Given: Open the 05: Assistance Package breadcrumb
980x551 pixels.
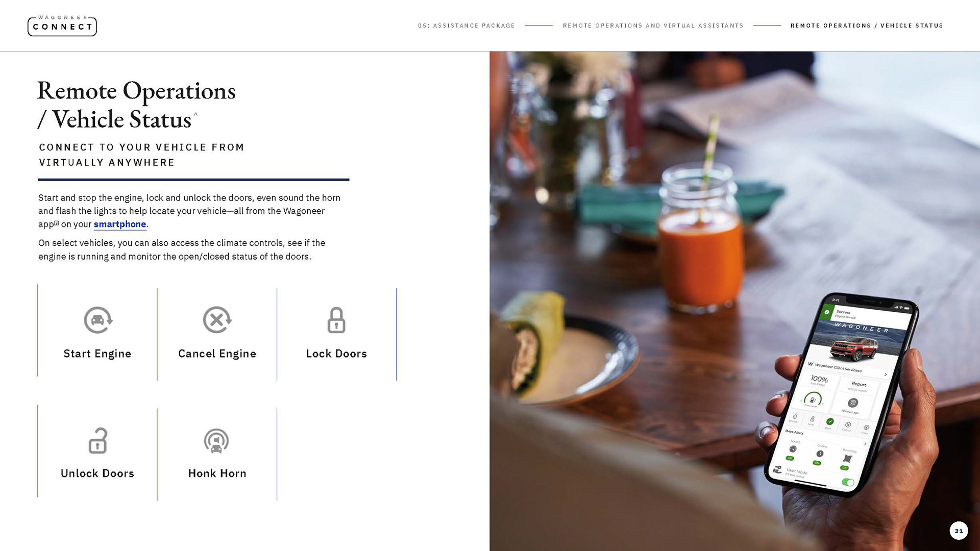Looking at the screenshot, I should pyautogui.click(x=466, y=26).
